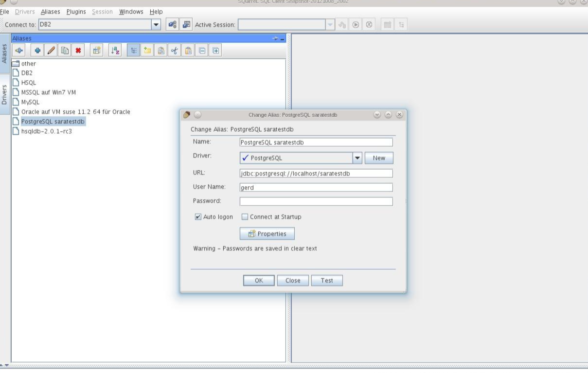Image resolution: width=588 pixels, height=373 pixels.
Task: Switch to the Aliases side tab
Action: [x=5, y=53]
